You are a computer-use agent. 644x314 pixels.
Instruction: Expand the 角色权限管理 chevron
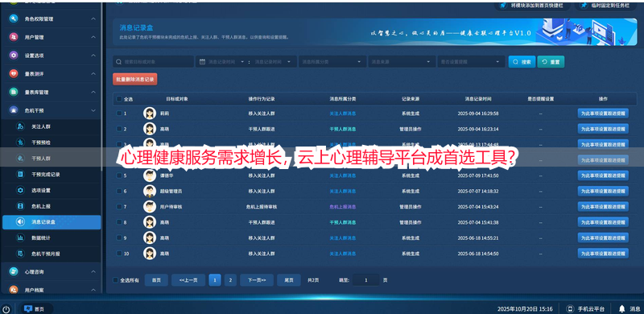pyautogui.click(x=93, y=19)
